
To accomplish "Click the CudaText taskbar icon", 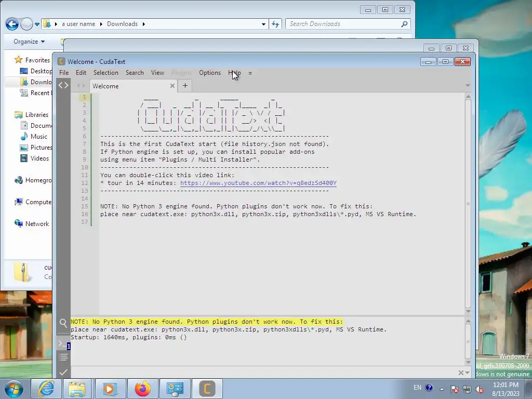I will click(x=207, y=389).
